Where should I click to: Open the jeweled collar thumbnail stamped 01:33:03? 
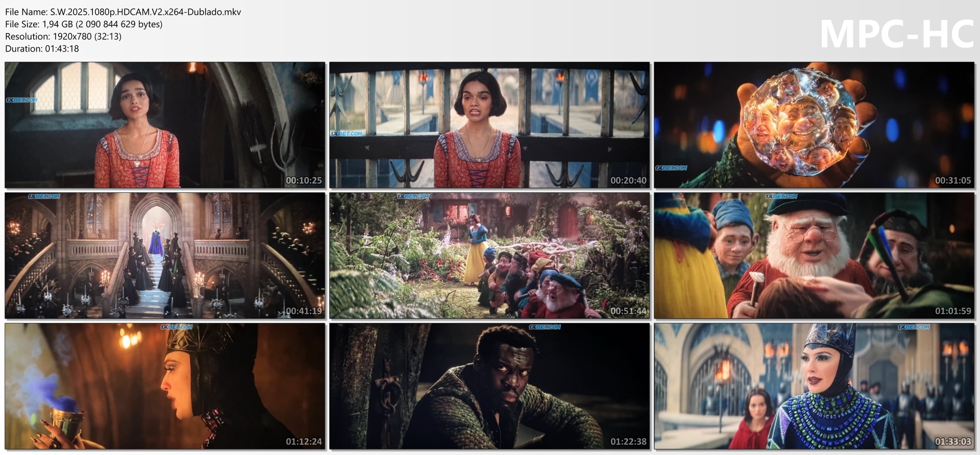pyautogui.click(x=814, y=386)
